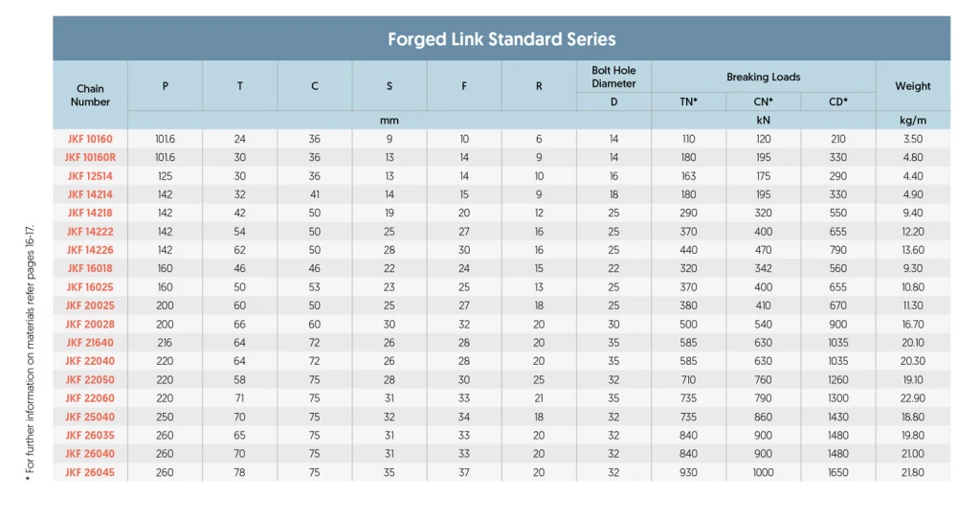Select chain number JKF 20028
Screen dimensions: 980x521
(90, 325)
